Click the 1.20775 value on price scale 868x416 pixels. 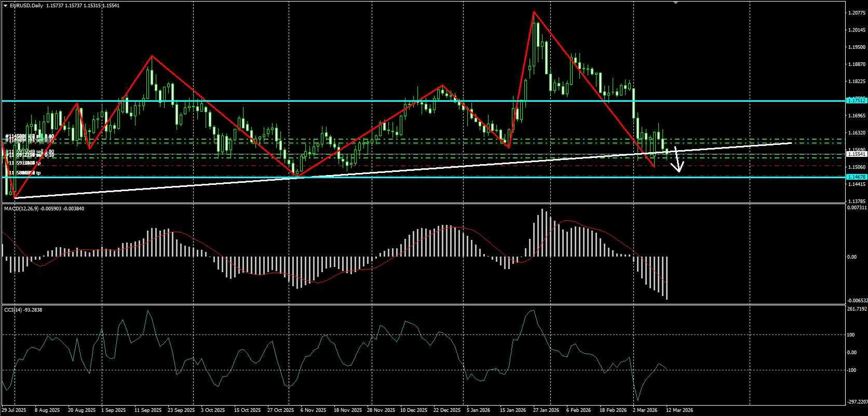(x=856, y=12)
